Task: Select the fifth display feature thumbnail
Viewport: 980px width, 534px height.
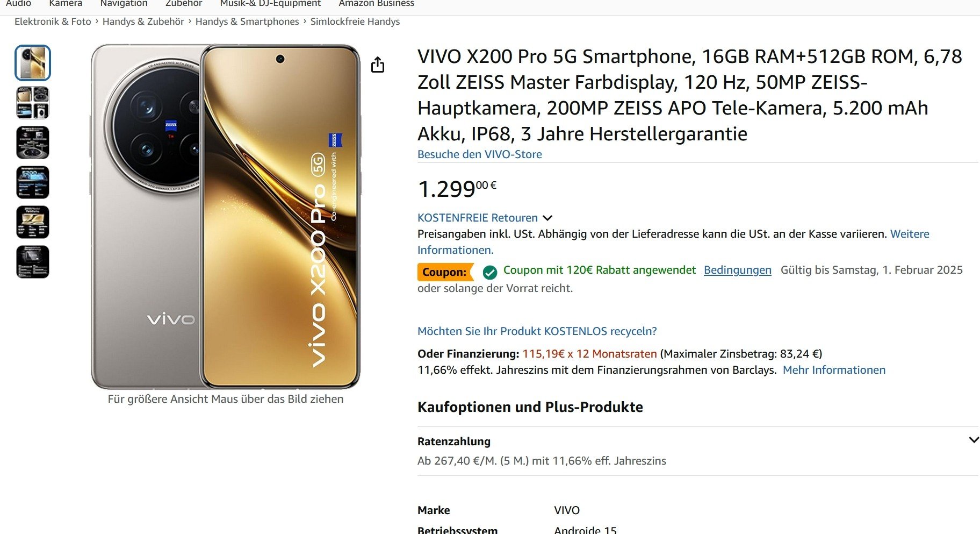Action: (33, 222)
